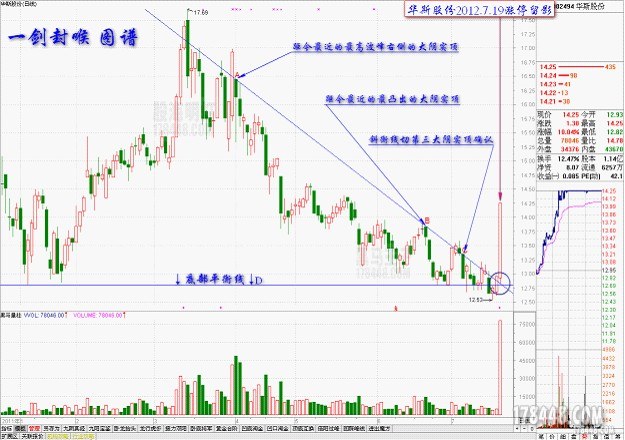
Task: Click the 12.53 lowest price marker
Action: pyautogui.click(x=476, y=299)
